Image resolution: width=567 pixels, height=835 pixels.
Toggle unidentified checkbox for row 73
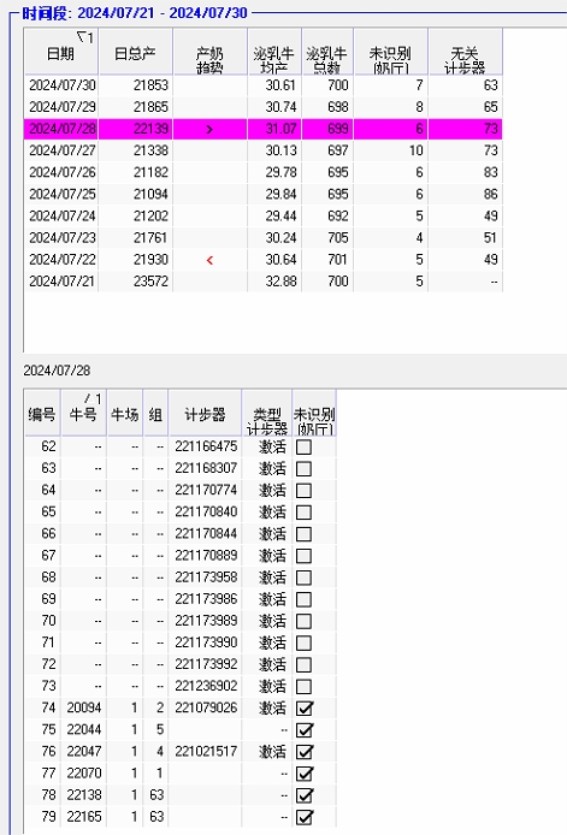click(304, 687)
